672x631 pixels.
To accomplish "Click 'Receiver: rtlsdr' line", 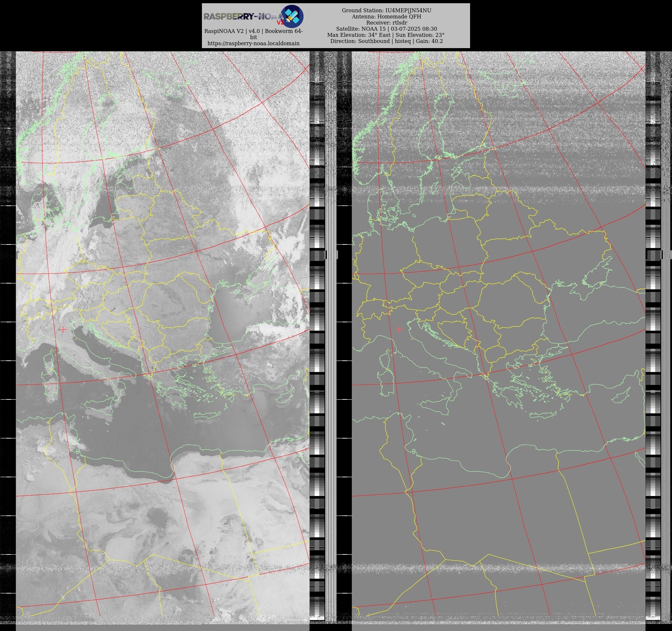I will [x=386, y=23].
